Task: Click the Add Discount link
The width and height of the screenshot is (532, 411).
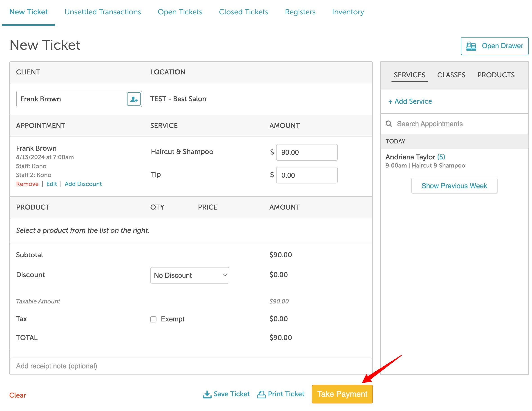Action: [83, 184]
